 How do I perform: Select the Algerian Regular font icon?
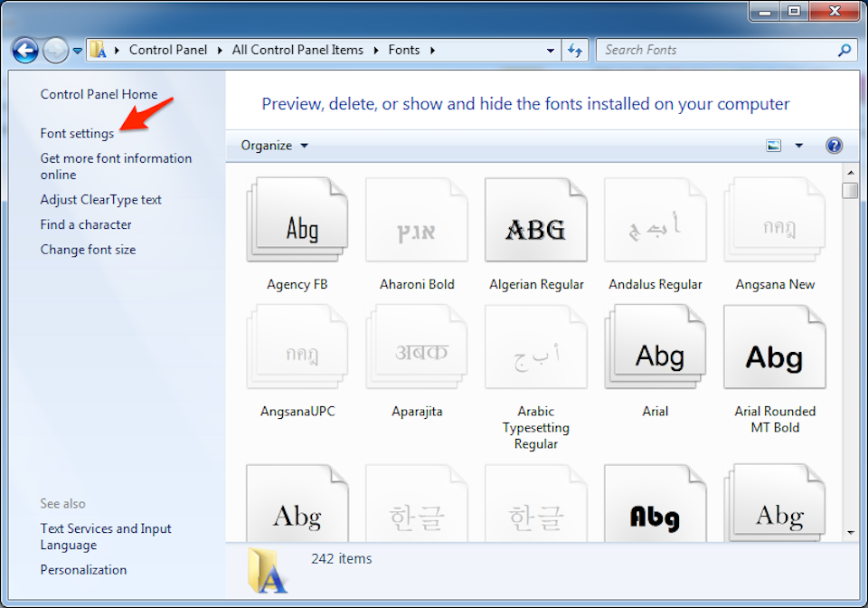pos(536,220)
